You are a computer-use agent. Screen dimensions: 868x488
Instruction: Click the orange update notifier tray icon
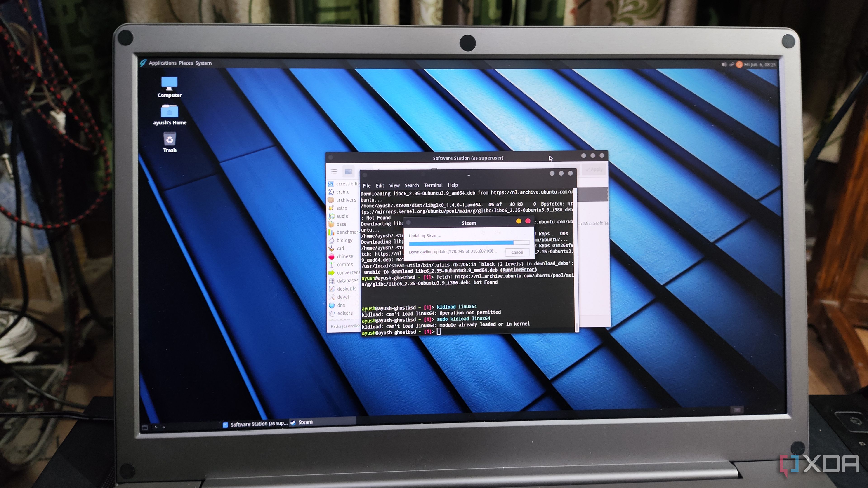point(739,64)
